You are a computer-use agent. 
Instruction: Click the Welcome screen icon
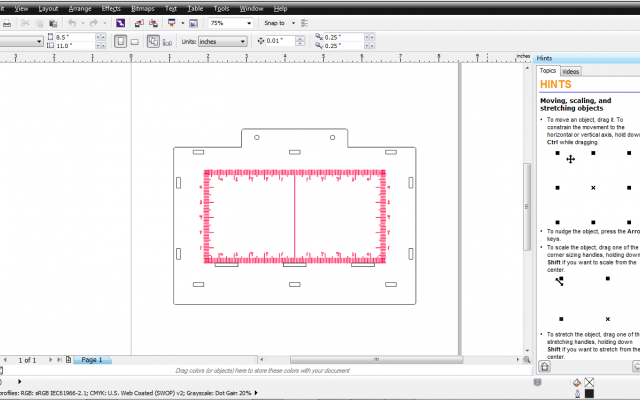pos(193,23)
